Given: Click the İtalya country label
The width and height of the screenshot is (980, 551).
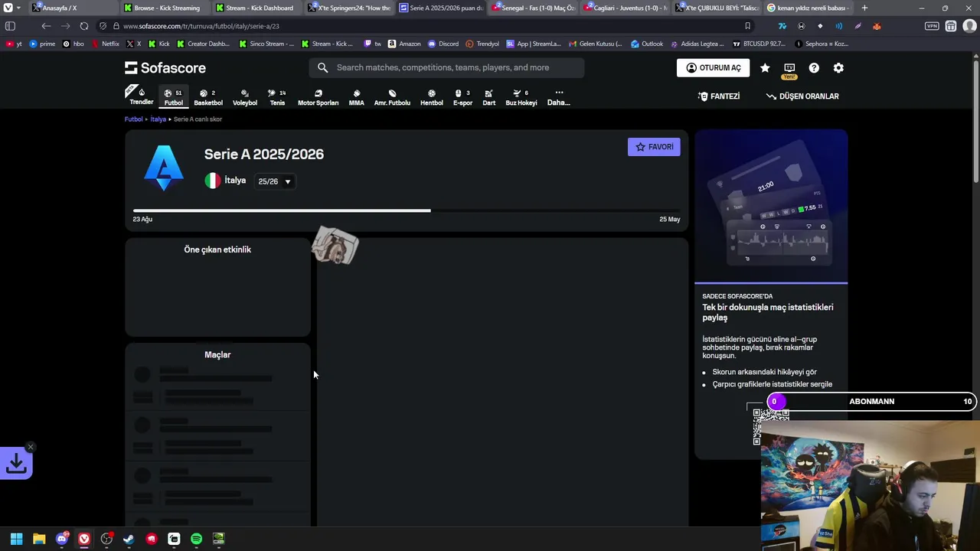Looking at the screenshot, I should [x=235, y=181].
